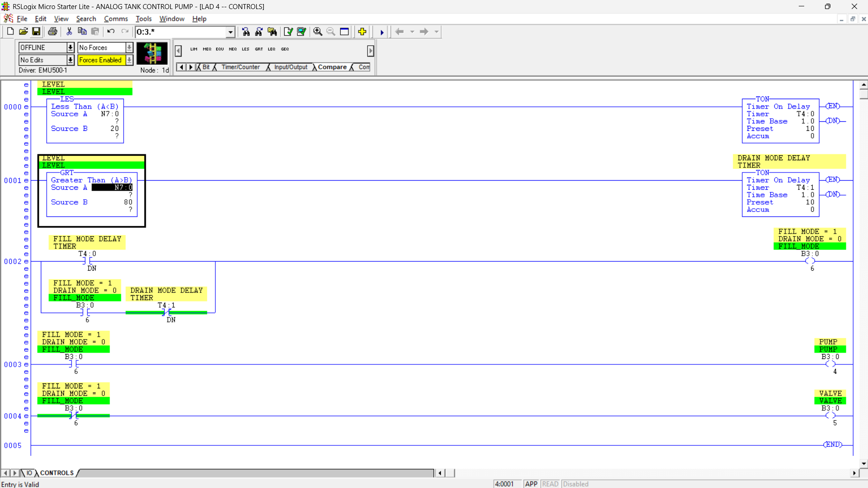
Task: Click the Zoom In magnifier icon
Action: (x=318, y=32)
